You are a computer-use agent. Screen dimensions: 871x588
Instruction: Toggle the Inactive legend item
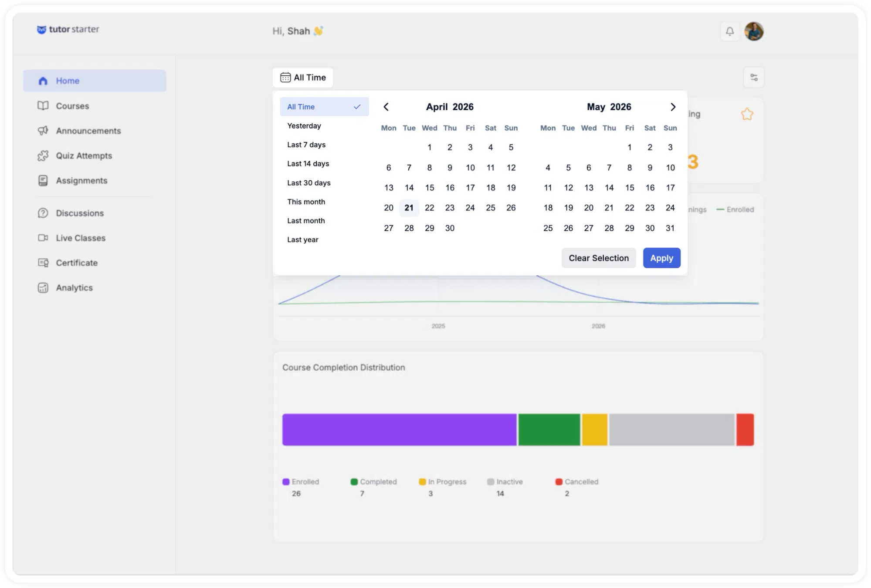505,482
